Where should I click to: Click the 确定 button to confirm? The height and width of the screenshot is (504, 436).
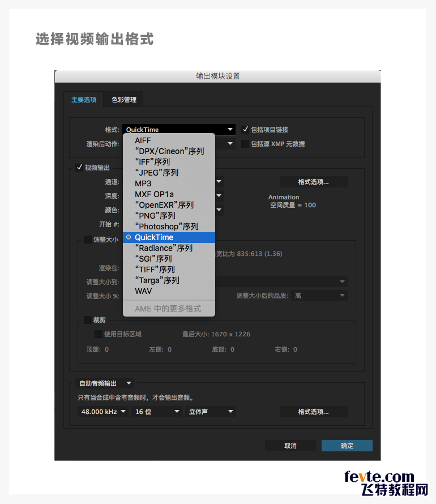click(347, 446)
